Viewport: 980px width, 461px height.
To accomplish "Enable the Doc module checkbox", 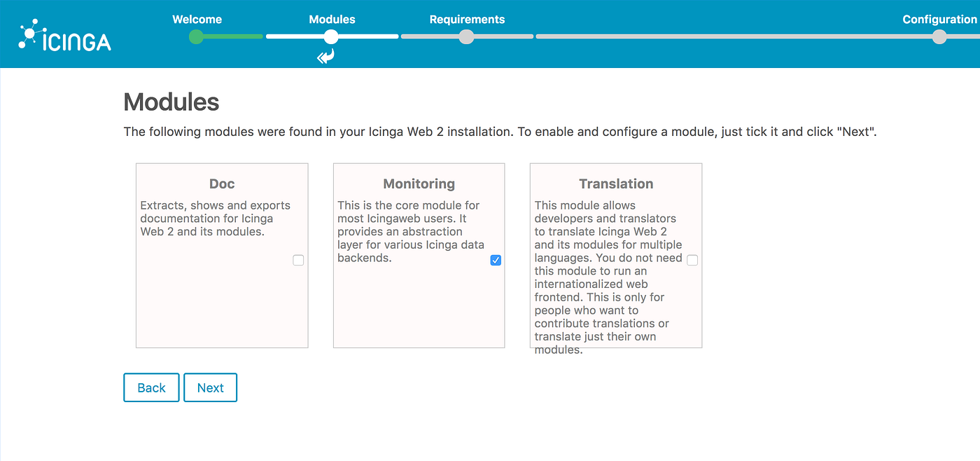I will (x=298, y=260).
